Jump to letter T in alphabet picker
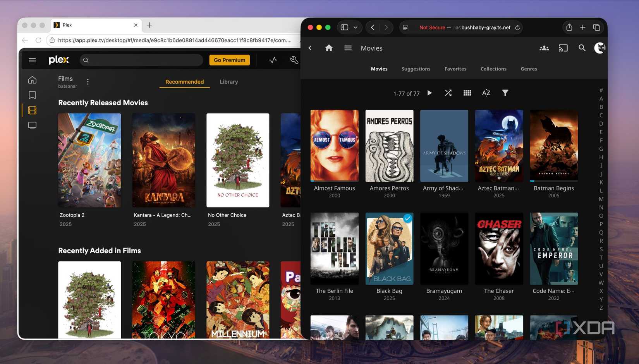Screen dimensions: 639x364 pos(601,258)
